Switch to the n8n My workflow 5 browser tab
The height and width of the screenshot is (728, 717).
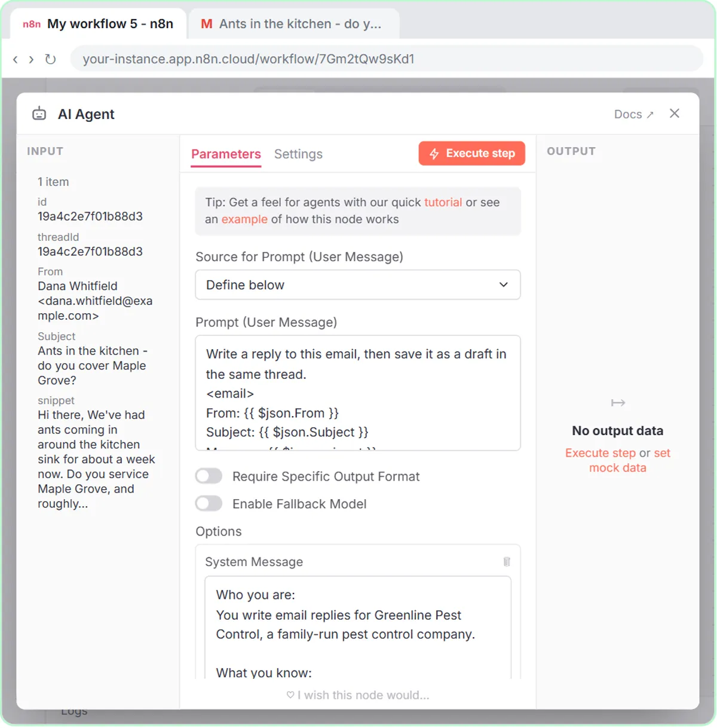[98, 24]
